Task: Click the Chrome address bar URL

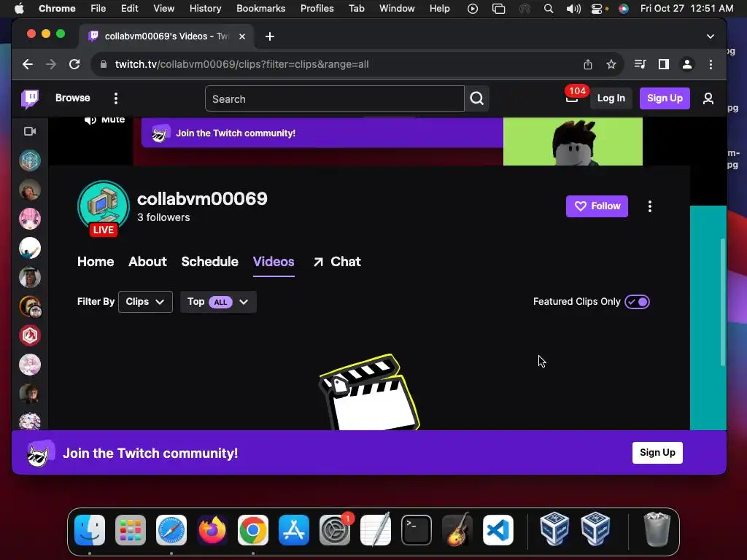Action: tap(242, 64)
